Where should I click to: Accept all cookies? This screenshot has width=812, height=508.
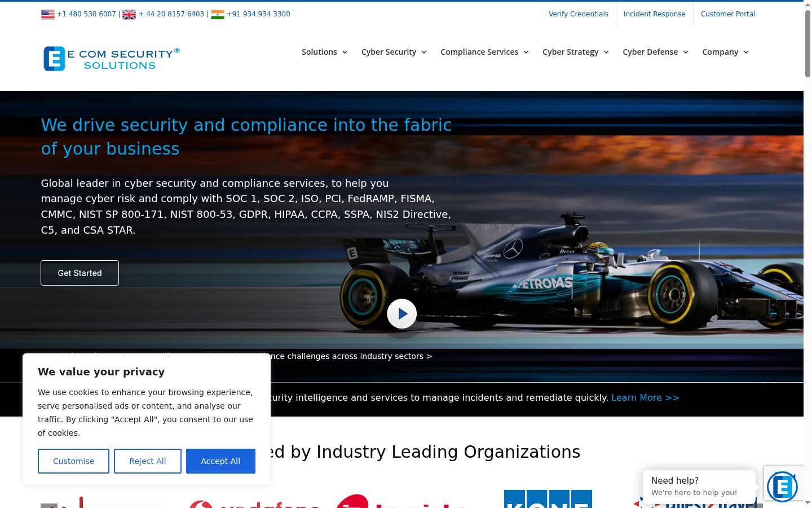coord(220,461)
